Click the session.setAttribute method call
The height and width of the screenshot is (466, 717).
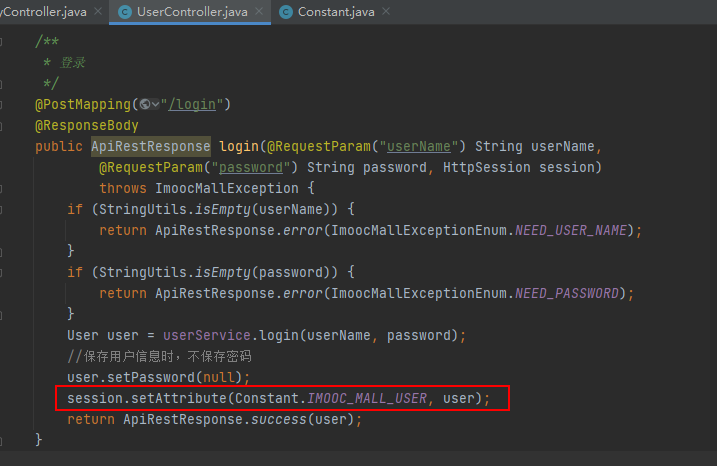click(179, 398)
